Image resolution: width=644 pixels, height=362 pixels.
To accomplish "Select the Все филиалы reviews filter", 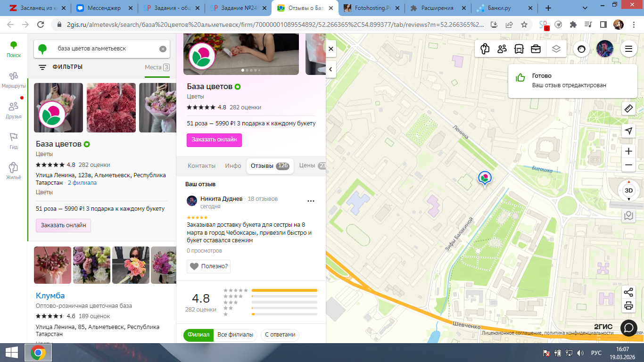I will (235, 335).
